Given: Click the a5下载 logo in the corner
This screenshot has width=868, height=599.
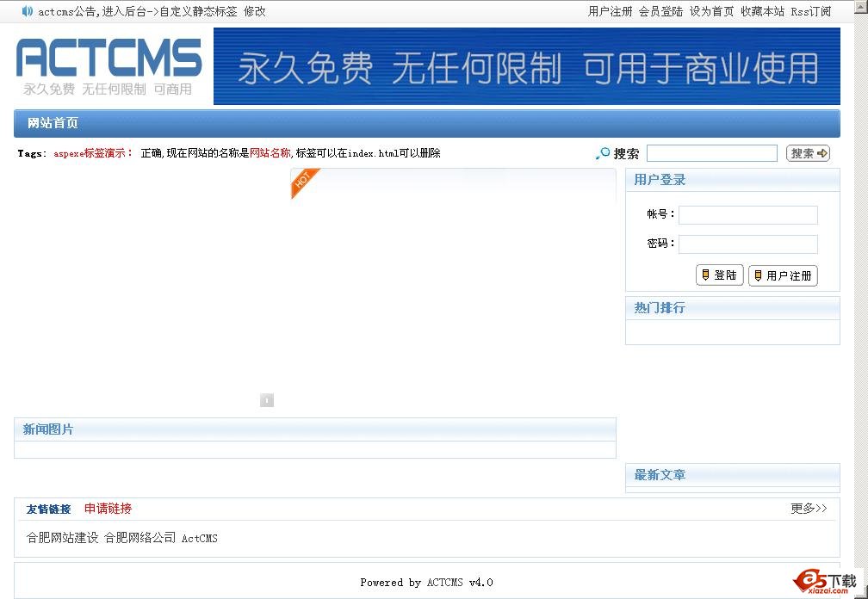Looking at the screenshot, I should [x=825, y=581].
